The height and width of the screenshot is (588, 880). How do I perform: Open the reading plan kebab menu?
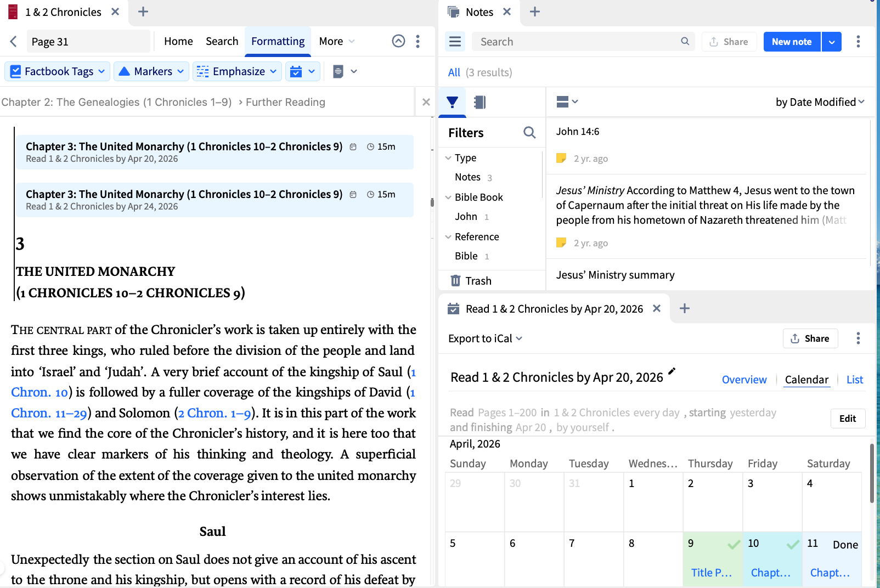pyautogui.click(x=858, y=338)
